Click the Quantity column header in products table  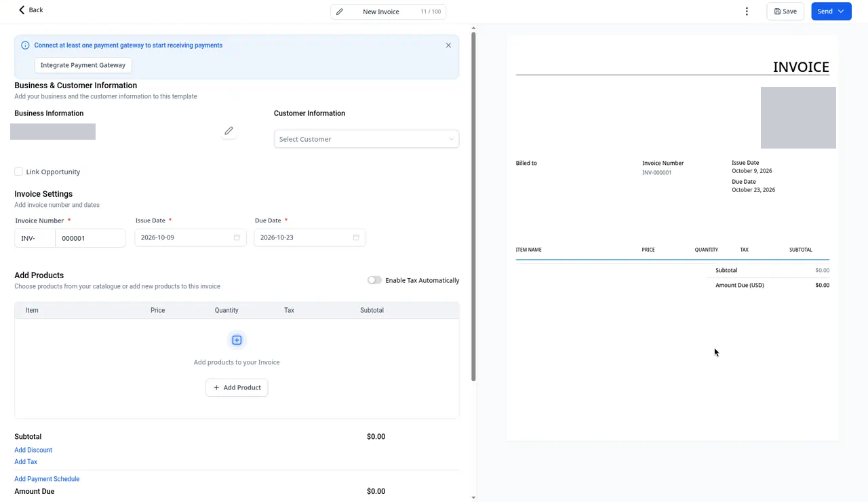226,310
